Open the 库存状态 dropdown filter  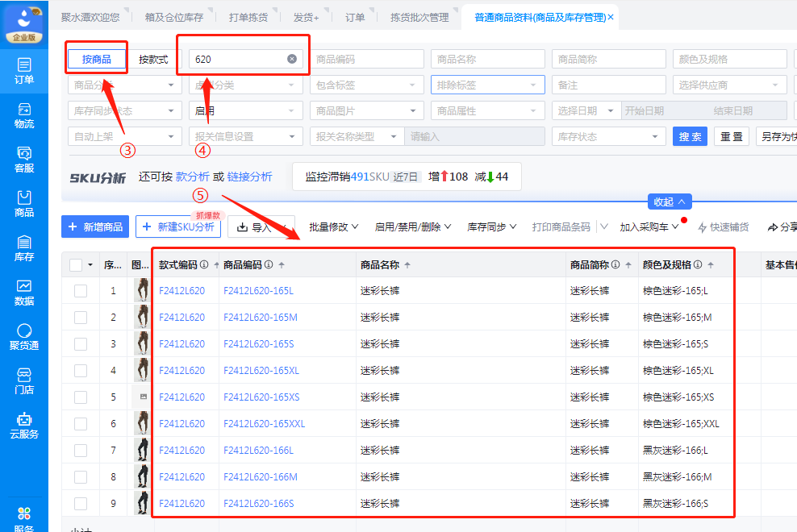pyautogui.click(x=608, y=137)
